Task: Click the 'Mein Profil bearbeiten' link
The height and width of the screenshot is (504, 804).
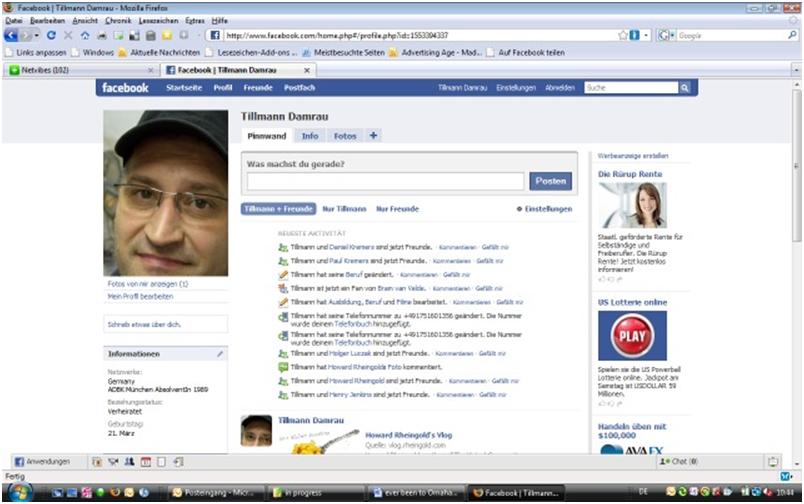Action: [x=140, y=296]
